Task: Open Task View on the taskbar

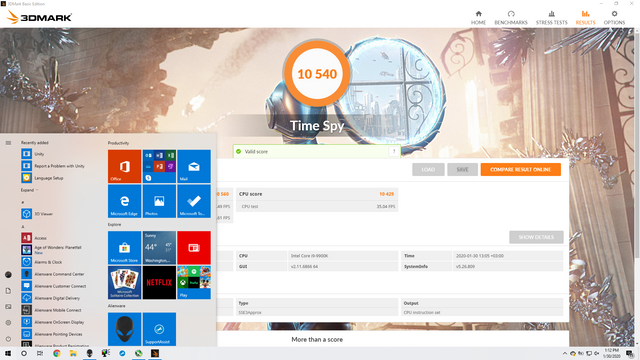Action: pos(40,353)
